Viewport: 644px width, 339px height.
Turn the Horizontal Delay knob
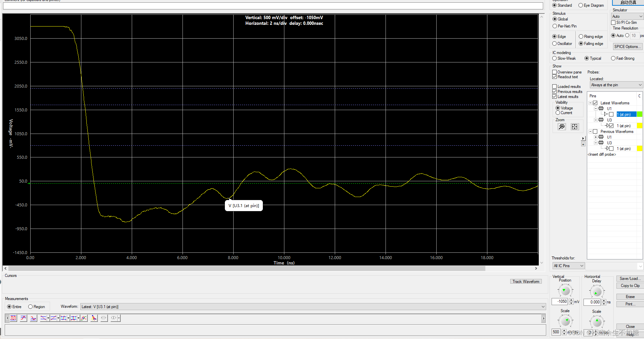point(597,292)
